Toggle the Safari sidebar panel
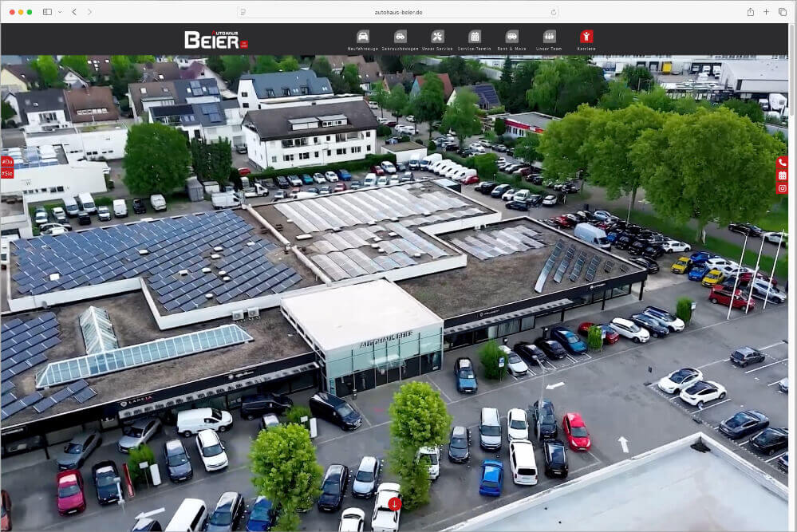797x532 pixels. 48,12
